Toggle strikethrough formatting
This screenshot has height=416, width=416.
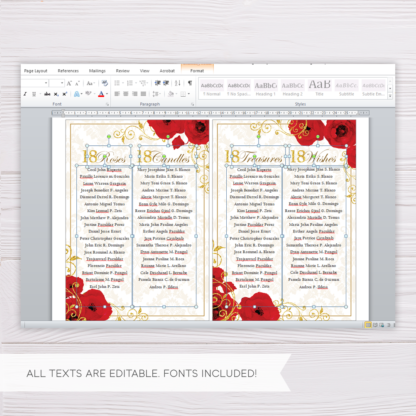pyautogui.click(x=47, y=94)
